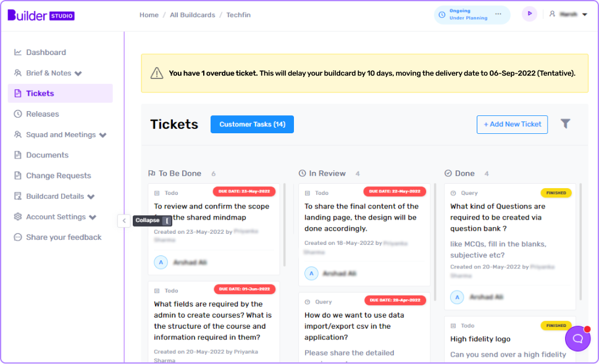
Task: Expand Buildcard Details chevron
Action: 91,197
